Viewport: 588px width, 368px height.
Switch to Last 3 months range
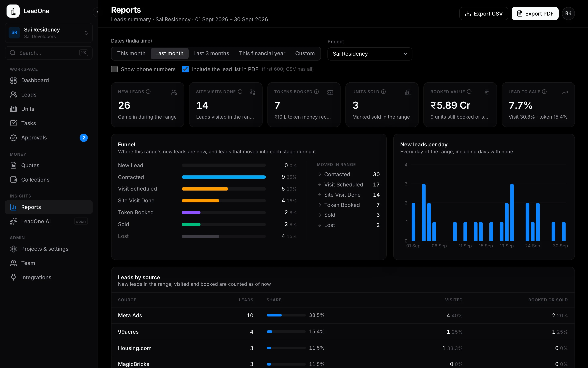point(211,53)
